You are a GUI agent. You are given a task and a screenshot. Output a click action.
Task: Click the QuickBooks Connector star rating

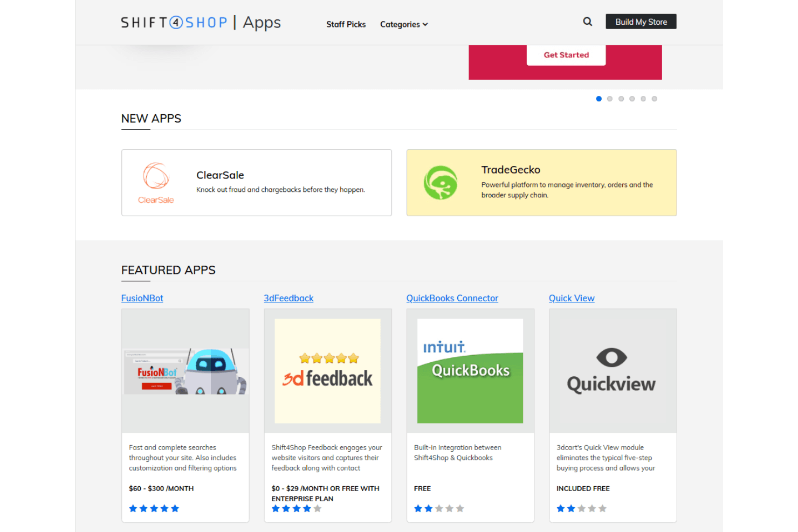click(439, 508)
